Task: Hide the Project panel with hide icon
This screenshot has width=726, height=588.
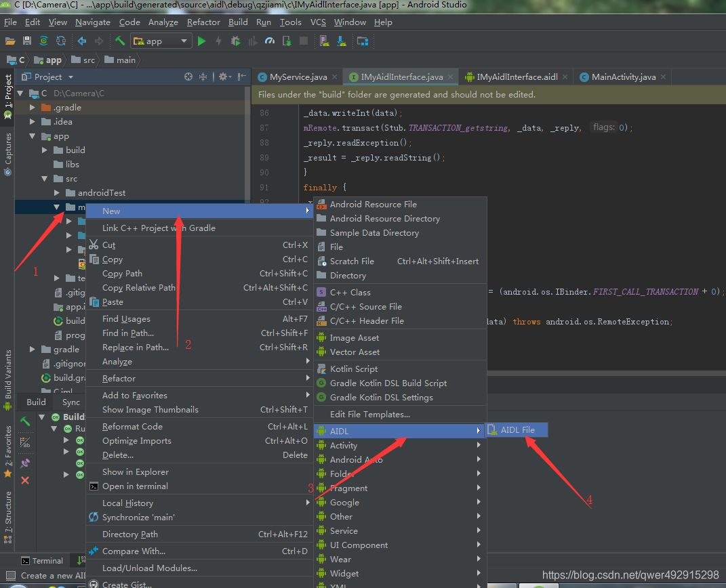Action: 241,77
